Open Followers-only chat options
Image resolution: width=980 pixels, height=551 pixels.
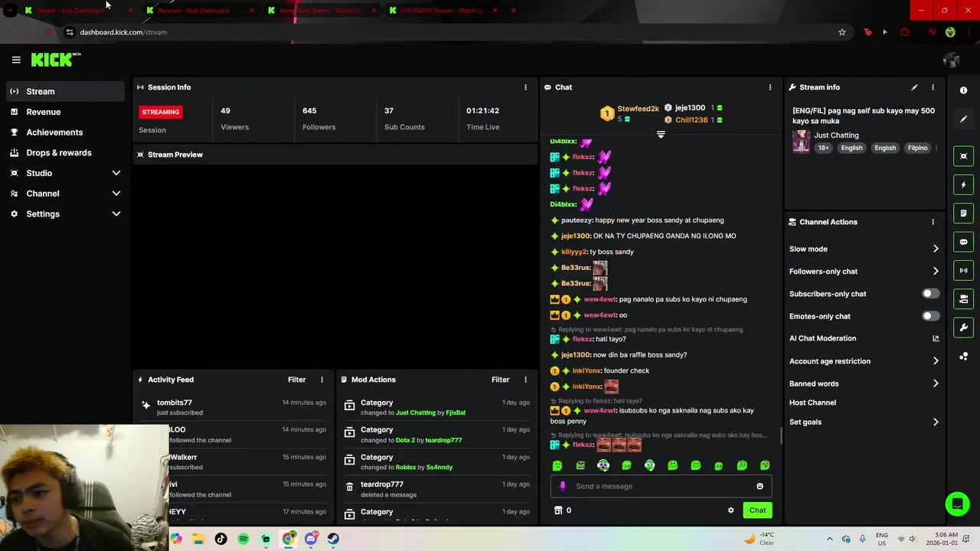coord(864,272)
